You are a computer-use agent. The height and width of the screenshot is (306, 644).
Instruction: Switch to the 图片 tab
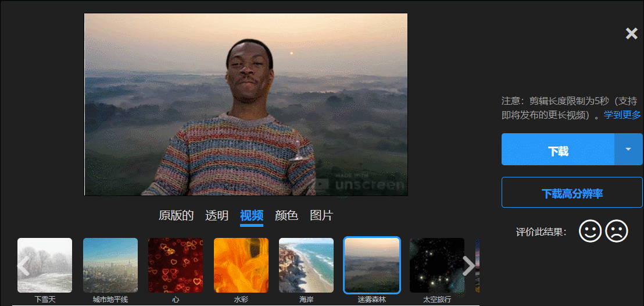click(321, 215)
